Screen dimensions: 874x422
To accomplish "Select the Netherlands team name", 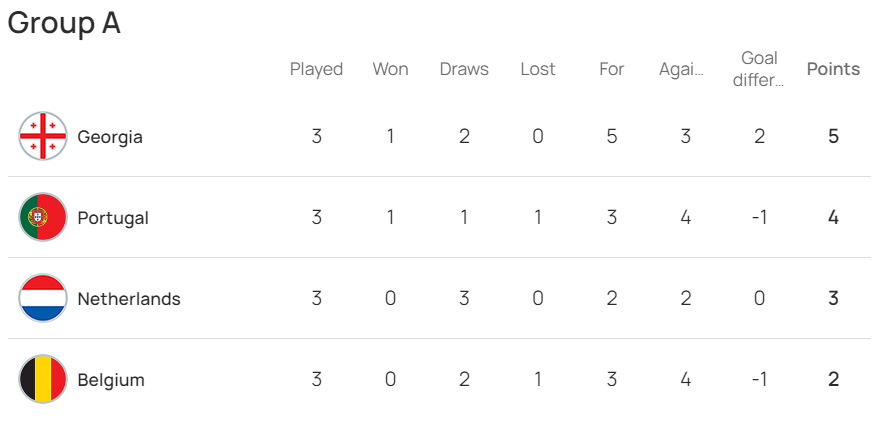I will click(x=129, y=299).
